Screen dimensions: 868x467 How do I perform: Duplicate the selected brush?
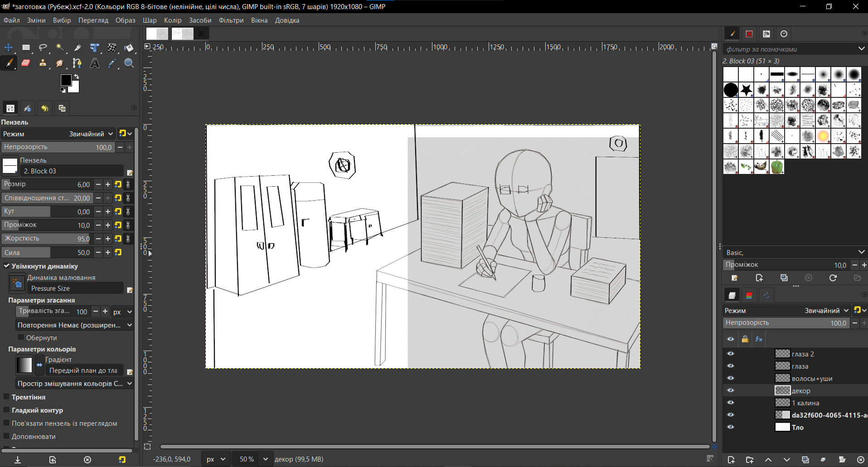tap(784, 278)
